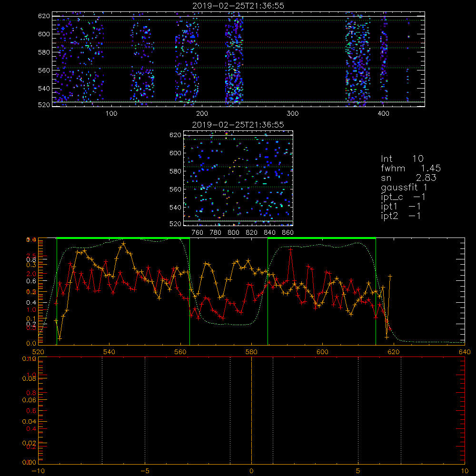Click red y-axis label 0.6 on bottom plot
Screen dimensions: 476x476
(31, 411)
